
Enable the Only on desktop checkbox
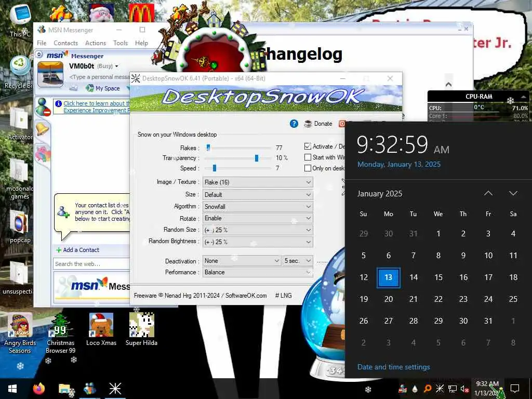[x=308, y=168]
